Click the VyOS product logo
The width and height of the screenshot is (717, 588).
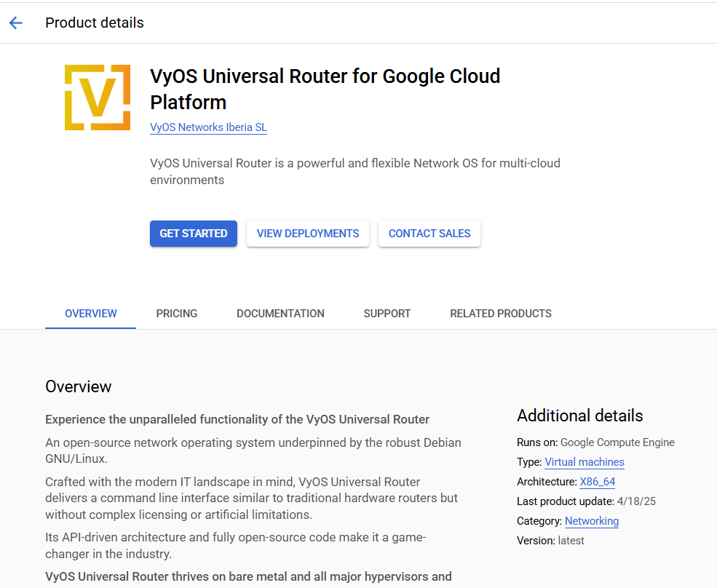click(97, 97)
